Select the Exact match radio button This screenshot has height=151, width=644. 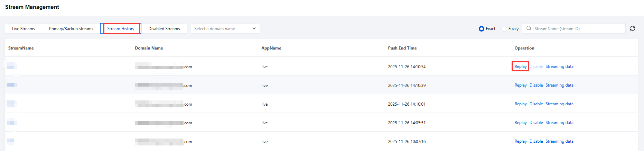pyautogui.click(x=481, y=29)
